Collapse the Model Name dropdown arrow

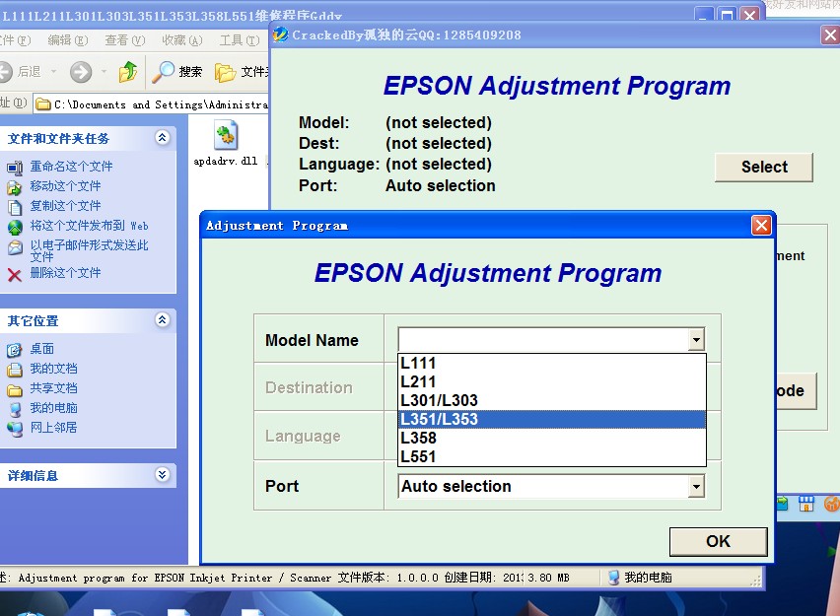click(696, 340)
